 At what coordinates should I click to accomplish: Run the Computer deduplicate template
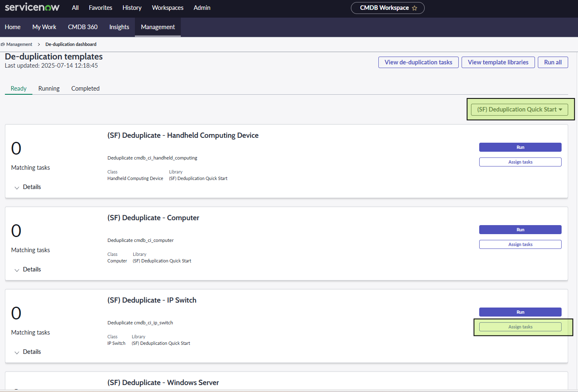(520, 230)
